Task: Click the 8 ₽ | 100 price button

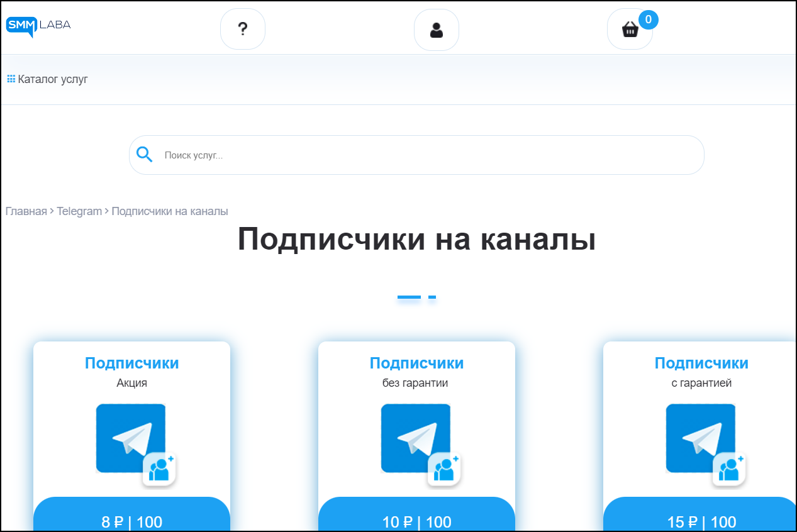Action: (131, 514)
